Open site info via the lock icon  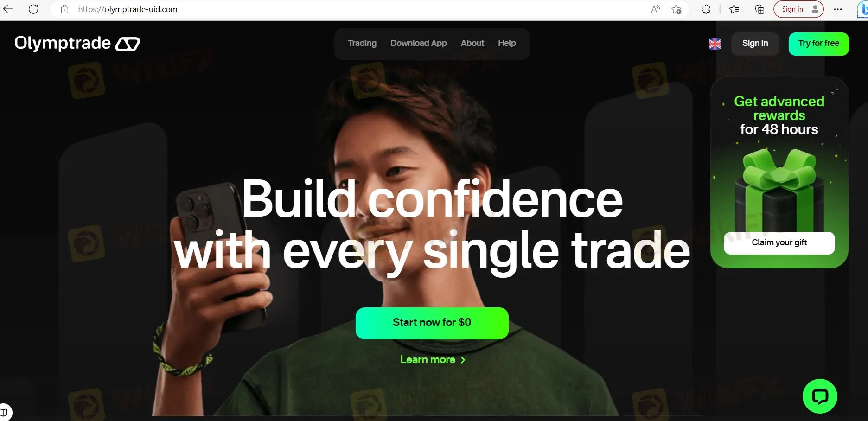pyautogui.click(x=65, y=9)
